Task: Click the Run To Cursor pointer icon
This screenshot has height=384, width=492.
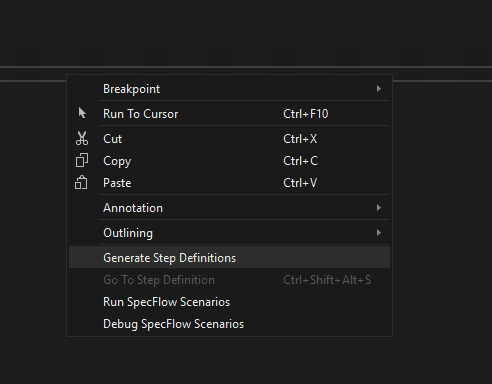Action: (82, 113)
